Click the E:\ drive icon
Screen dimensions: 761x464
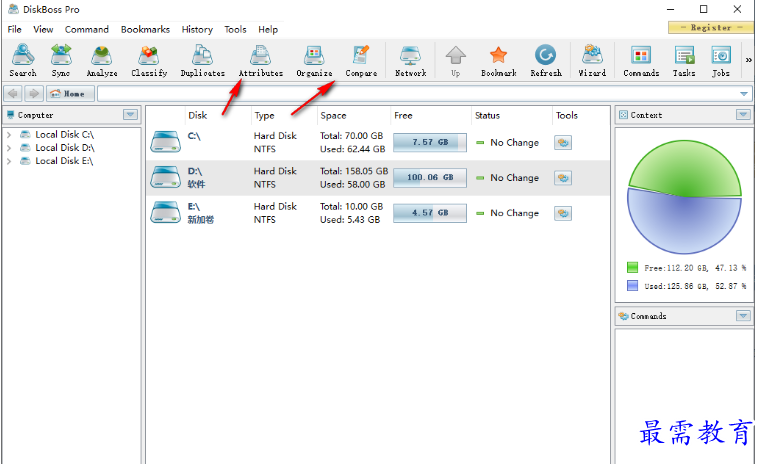pos(165,213)
